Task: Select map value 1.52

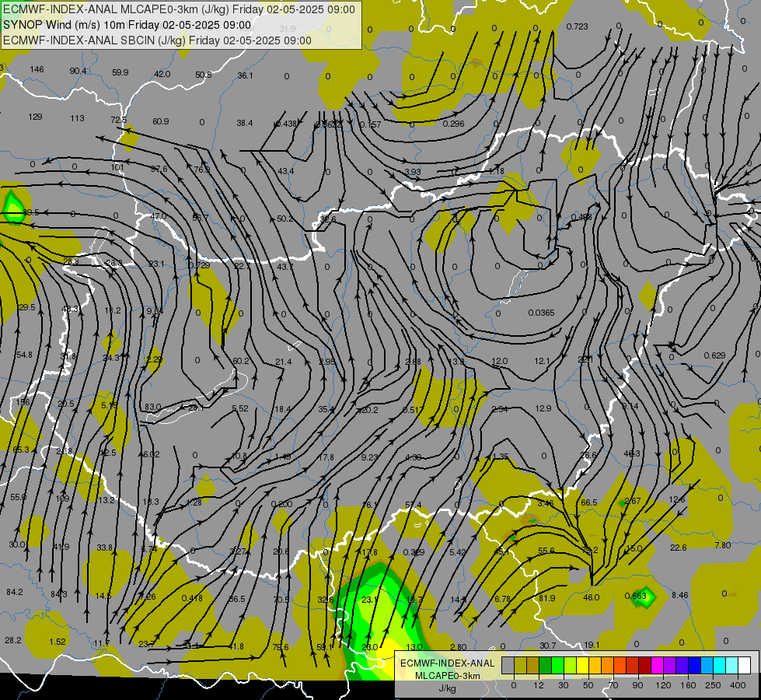Action: tap(58, 642)
